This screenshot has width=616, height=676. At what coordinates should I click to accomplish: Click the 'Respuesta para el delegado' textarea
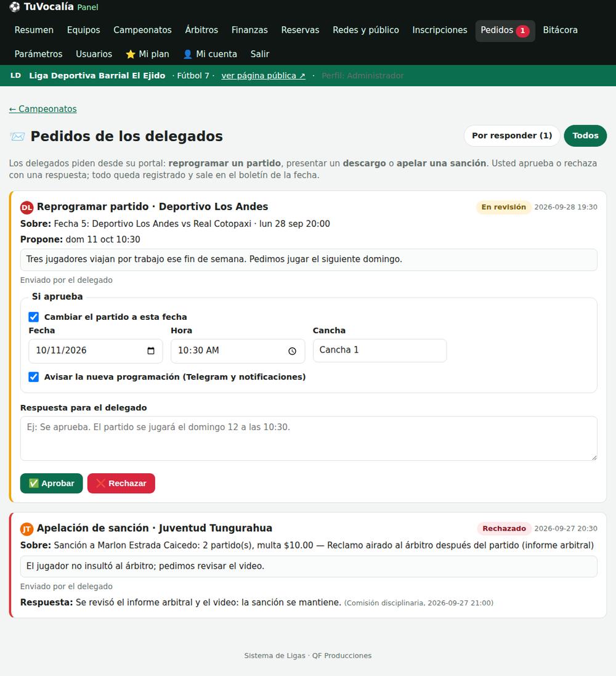[x=309, y=439]
